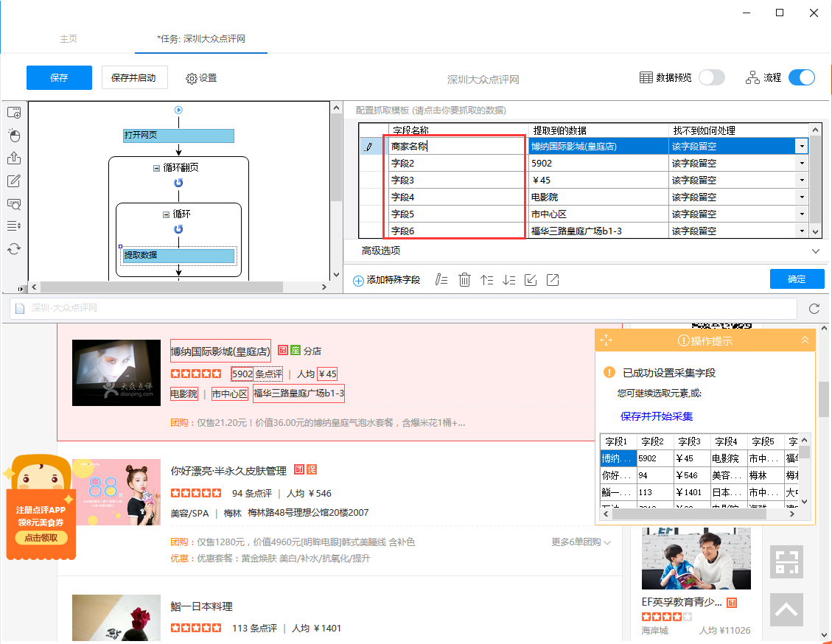Click the 5902 条点评 review count
Screen dimensions: 832x644
click(x=256, y=374)
